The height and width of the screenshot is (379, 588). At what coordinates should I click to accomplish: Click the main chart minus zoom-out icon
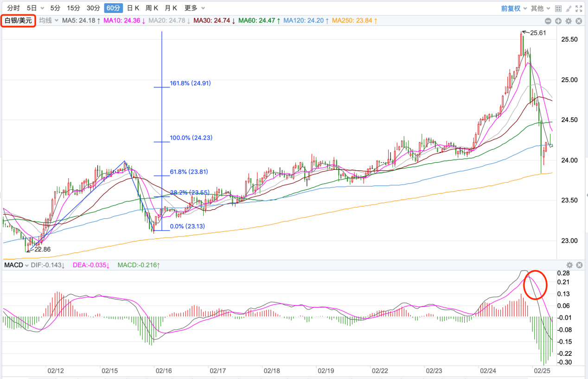548,21
